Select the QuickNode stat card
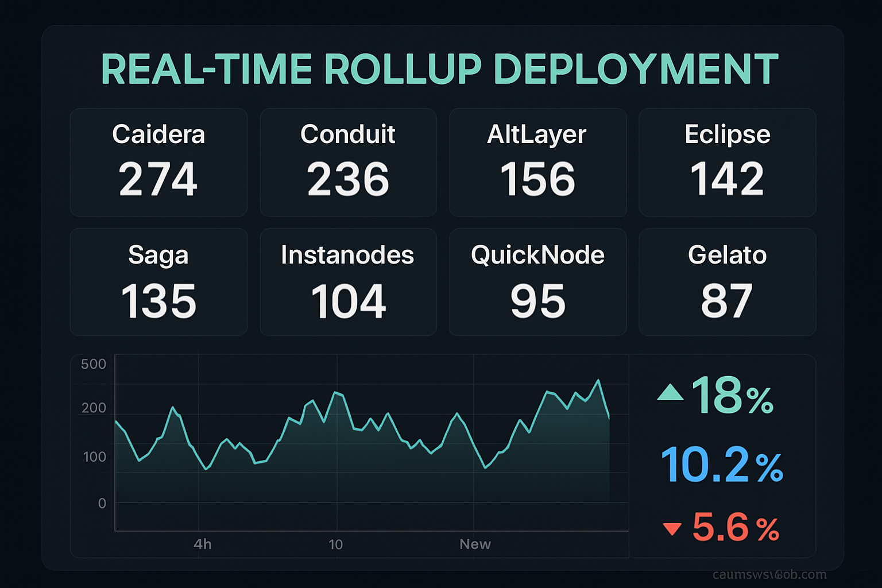The image size is (882, 588). pyautogui.click(x=537, y=283)
